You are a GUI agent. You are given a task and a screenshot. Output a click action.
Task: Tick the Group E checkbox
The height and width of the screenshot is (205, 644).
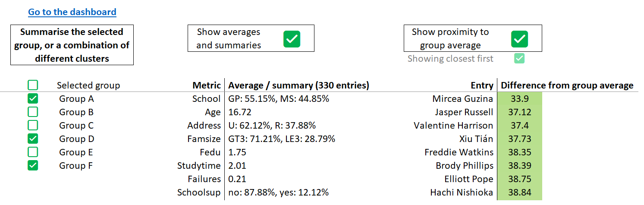33,152
